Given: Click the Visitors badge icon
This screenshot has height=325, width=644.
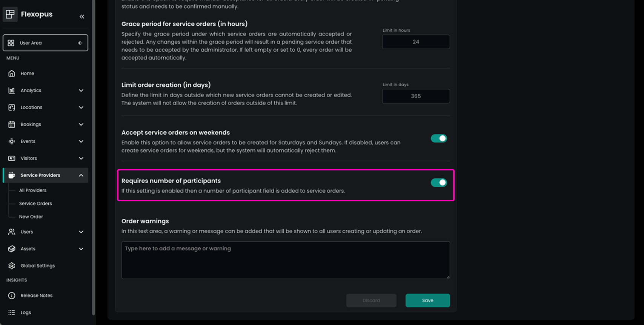Looking at the screenshot, I should tap(12, 158).
